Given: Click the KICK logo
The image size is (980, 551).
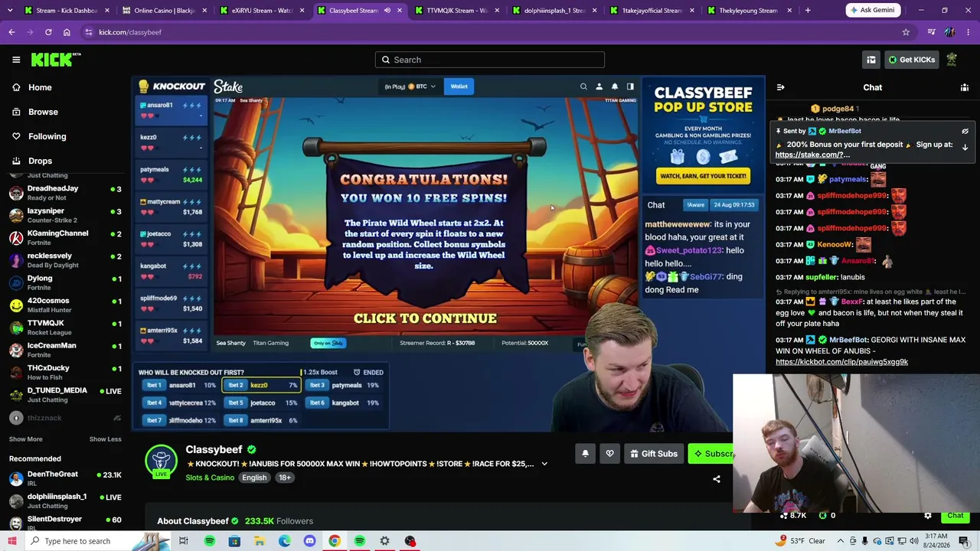Looking at the screenshot, I should pos(55,60).
